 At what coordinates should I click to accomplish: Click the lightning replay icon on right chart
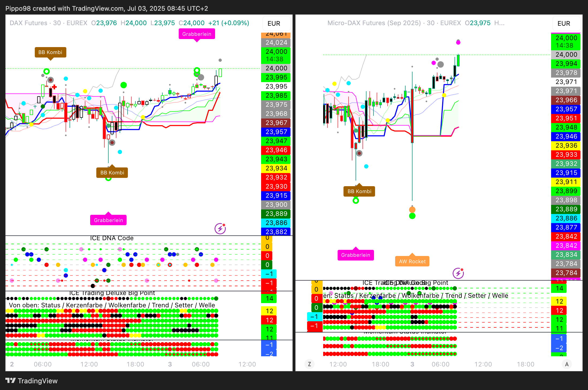pyautogui.click(x=458, y=273)
